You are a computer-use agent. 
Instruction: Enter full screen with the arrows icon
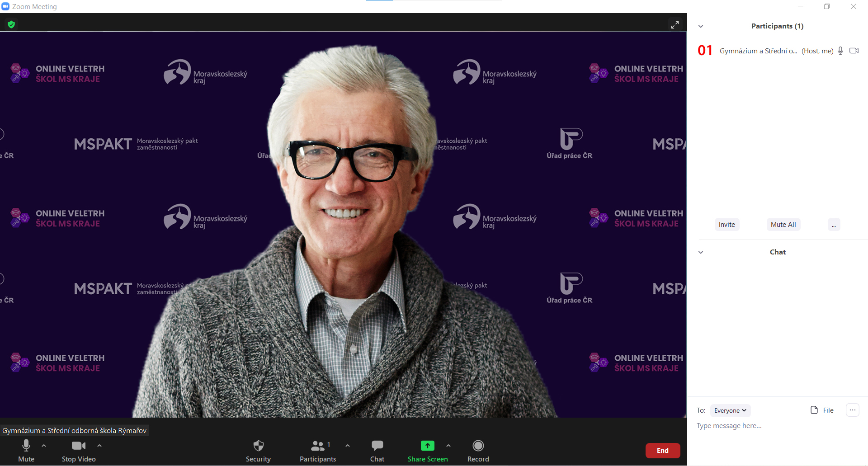tap(675, 24)
